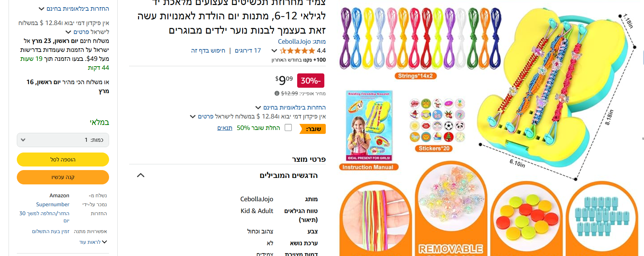The width and height of the screenshot is (644, 256).
Task: Click the orange coupon label badge
Action: click(313, 129)
